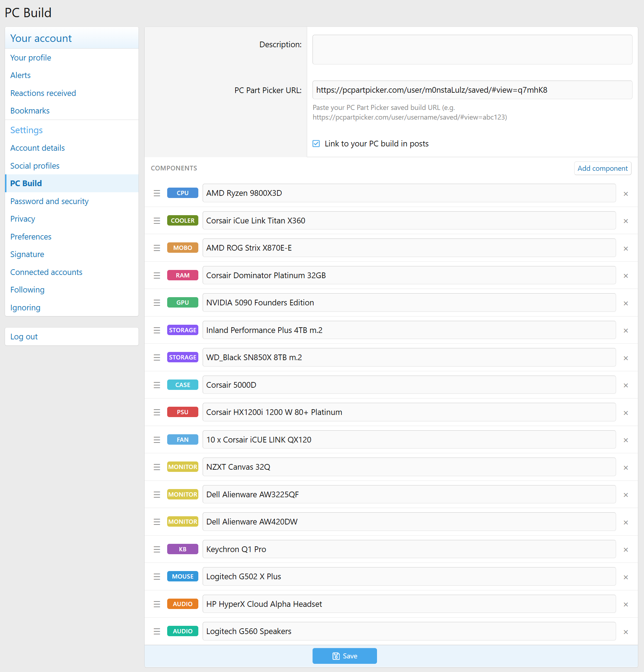Delete the NVIDIA 5090 Founders Edition row

click(625, 303)
